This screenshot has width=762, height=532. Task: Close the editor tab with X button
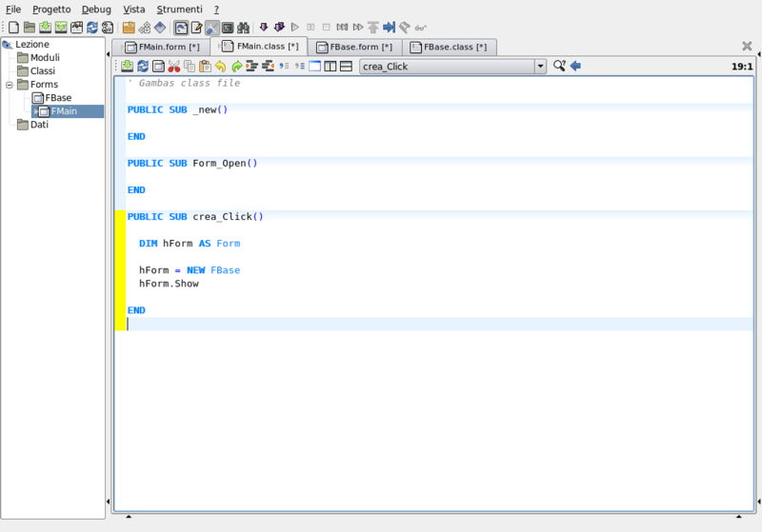click(747, 46)
